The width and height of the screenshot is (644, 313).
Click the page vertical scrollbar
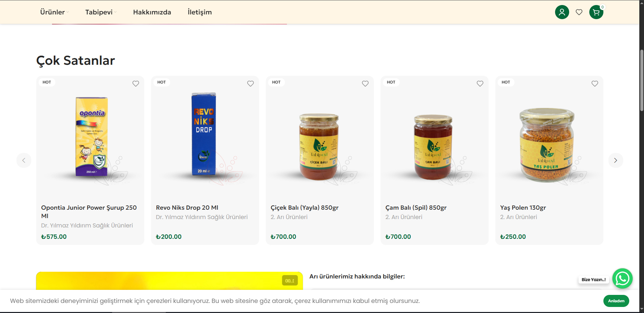641,81
